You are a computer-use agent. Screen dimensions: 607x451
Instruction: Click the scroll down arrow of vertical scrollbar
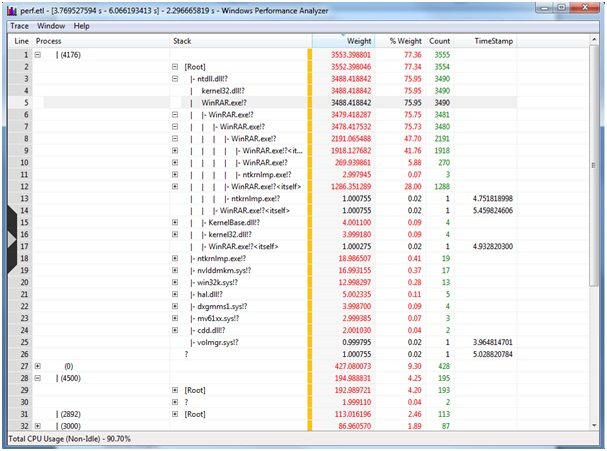(594, 425)
